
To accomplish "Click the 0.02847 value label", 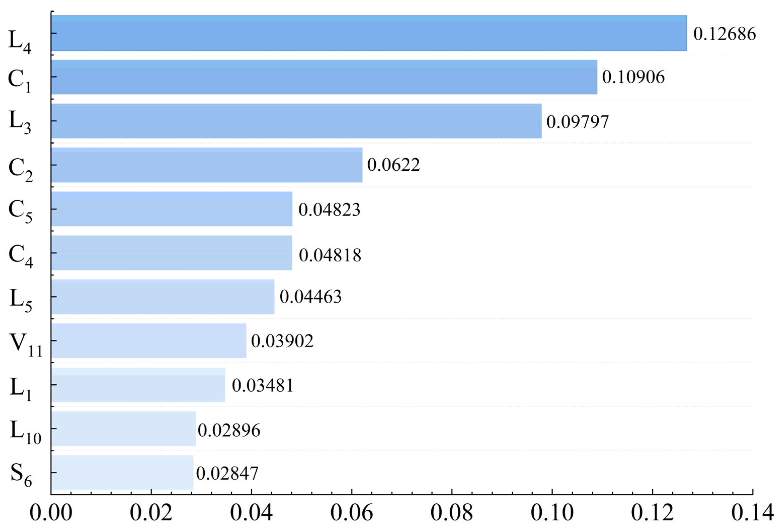I will (227, 473).
